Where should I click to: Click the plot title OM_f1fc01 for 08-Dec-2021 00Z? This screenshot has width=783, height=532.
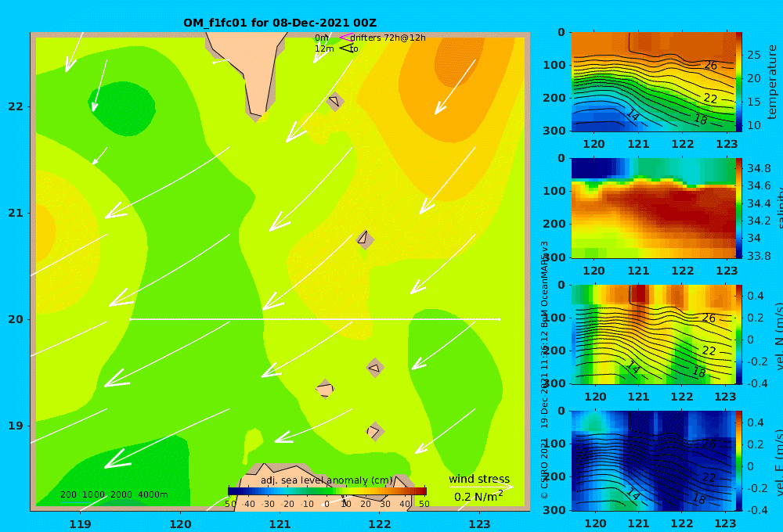tap(280, 23)
